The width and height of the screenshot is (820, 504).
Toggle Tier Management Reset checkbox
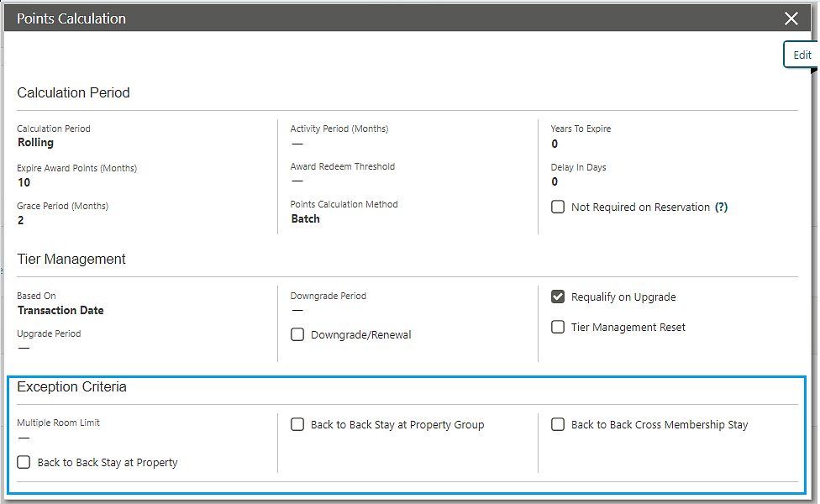pyautogui.click(x=558, y=327)
